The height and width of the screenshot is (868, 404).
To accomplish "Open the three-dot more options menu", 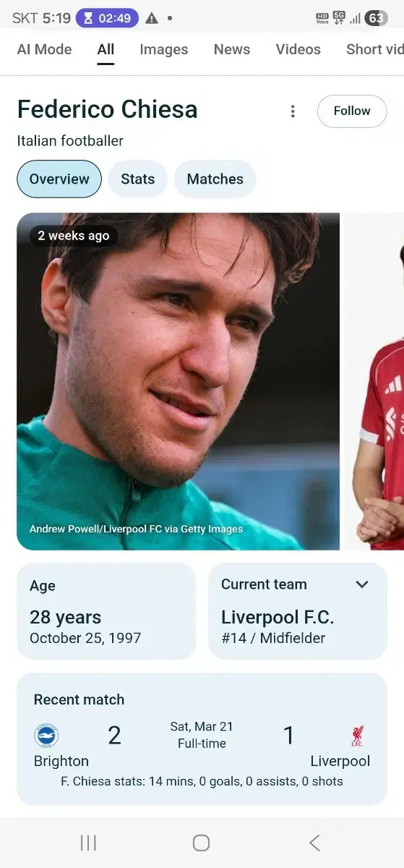I will click(x=293, y=111).
